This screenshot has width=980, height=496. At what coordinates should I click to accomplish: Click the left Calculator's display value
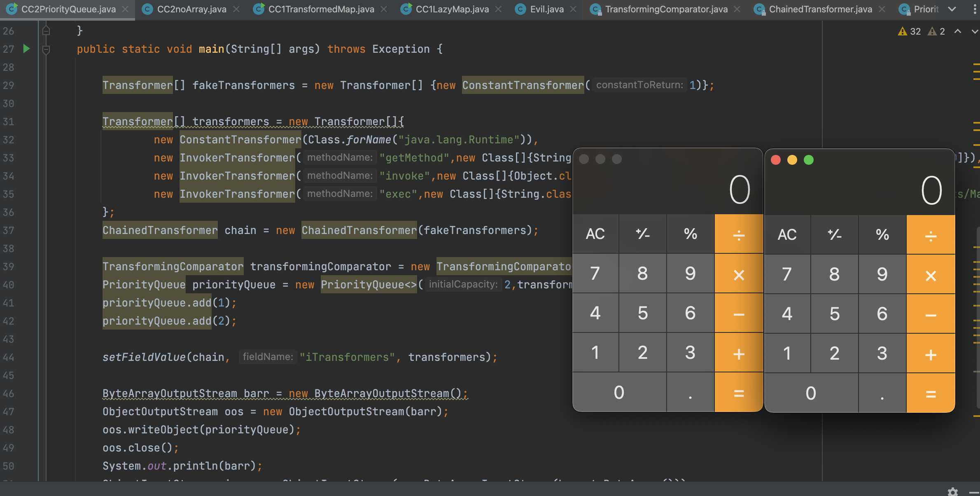click(740, 190)
